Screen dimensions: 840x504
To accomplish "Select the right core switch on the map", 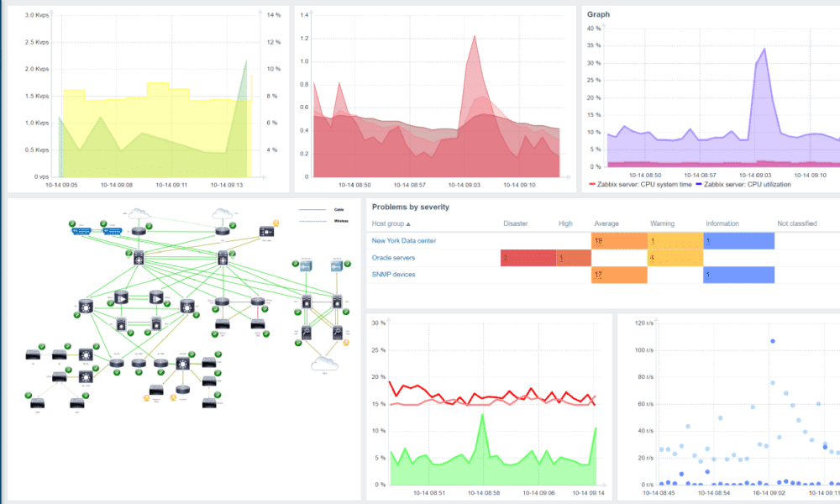I will (x=223, y=258).
